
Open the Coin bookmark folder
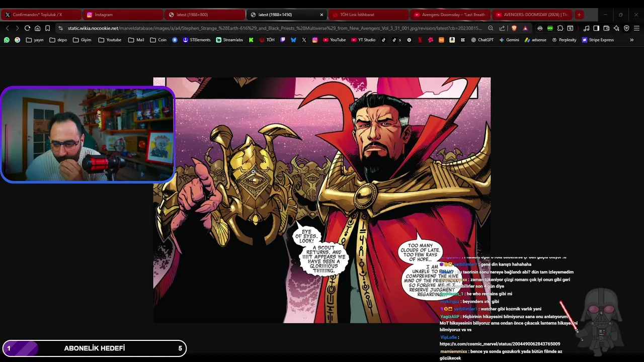[x=158, y=40]
